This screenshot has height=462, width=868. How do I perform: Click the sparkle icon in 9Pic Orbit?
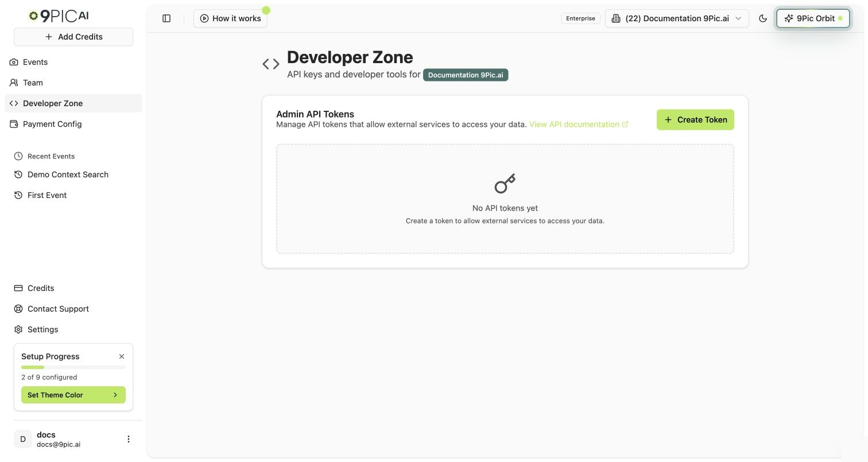tap(789, 18)
